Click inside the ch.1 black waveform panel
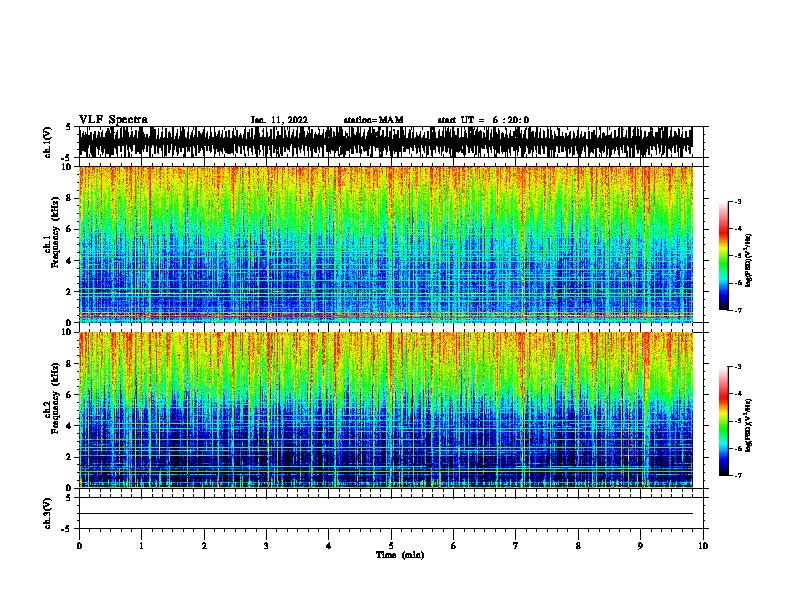This screenshot has width=792, height=612. tap(386, 142)
